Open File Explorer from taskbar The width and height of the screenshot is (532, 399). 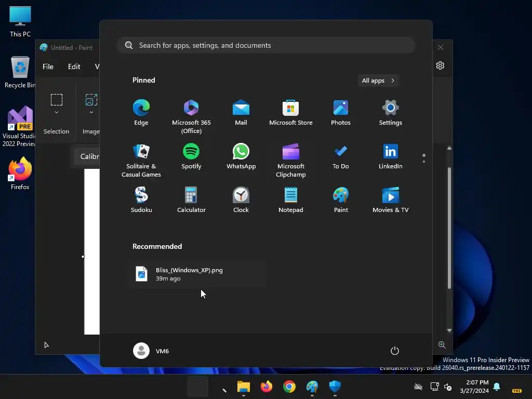point(243,387)
